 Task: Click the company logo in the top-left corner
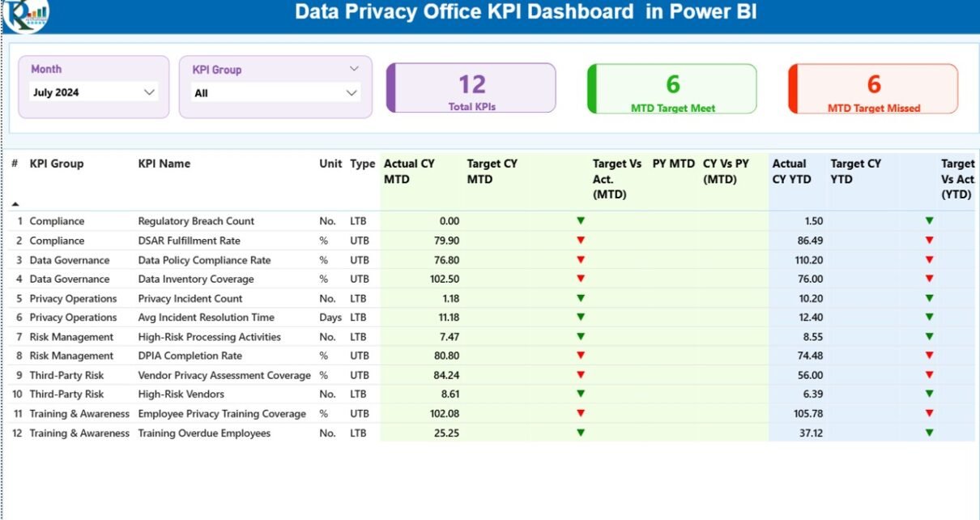tap(25, 15)
